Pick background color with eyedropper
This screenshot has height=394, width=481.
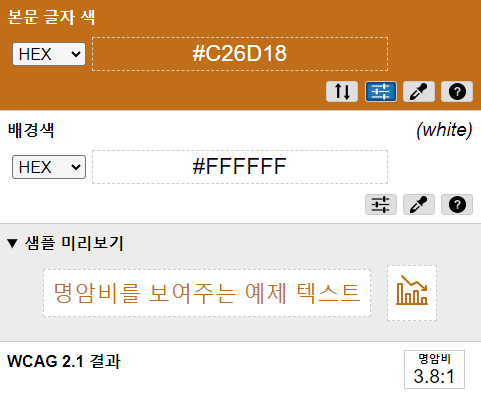tap(419, 204)
